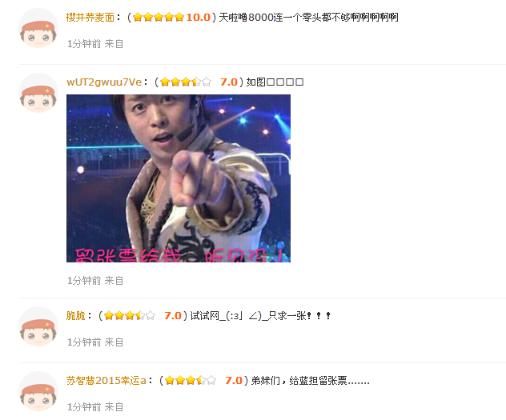Click the star rating in wUT2gwuu7Ve's comment
506x420 pixels.
pos(186,82)
